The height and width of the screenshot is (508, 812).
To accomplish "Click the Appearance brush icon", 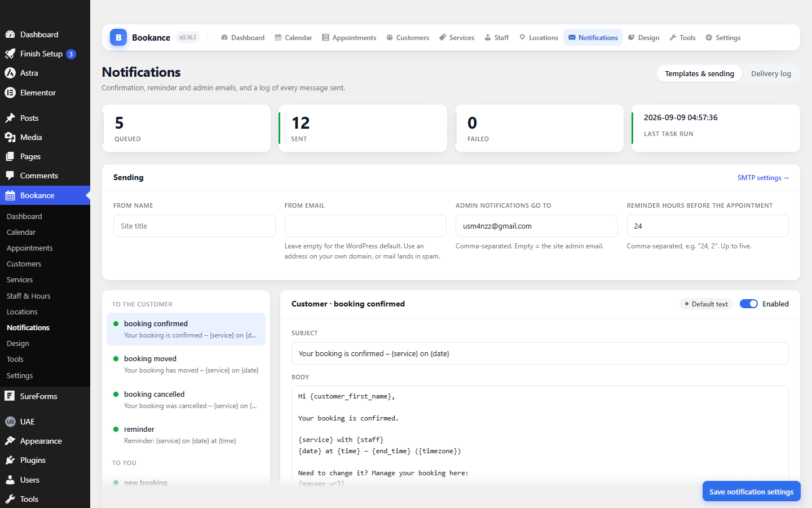I will pos(10,441).
